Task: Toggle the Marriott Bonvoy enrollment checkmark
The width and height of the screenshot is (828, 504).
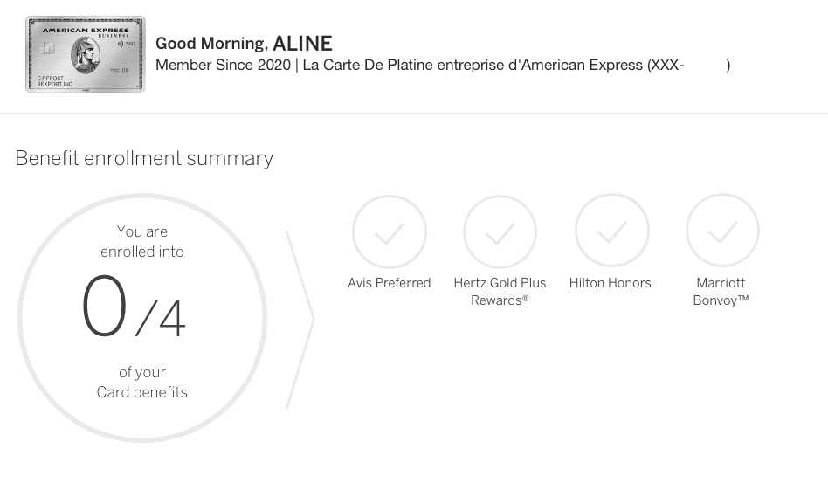Action: (x=722, y=230)
